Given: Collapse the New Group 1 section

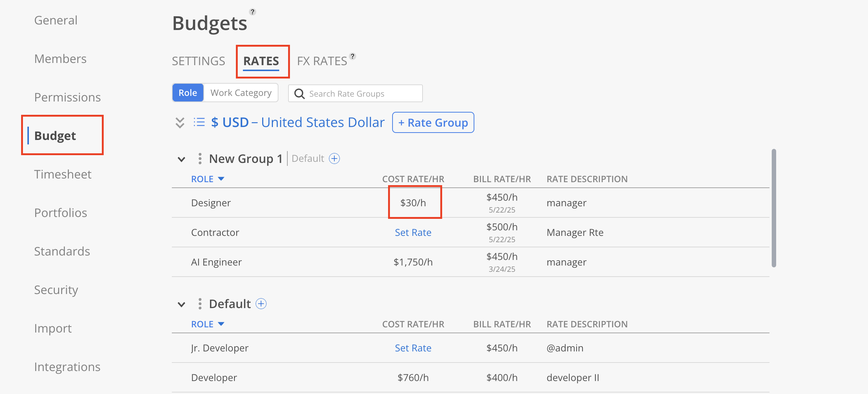Looking at the screenshot, I should tap(181, 160).
